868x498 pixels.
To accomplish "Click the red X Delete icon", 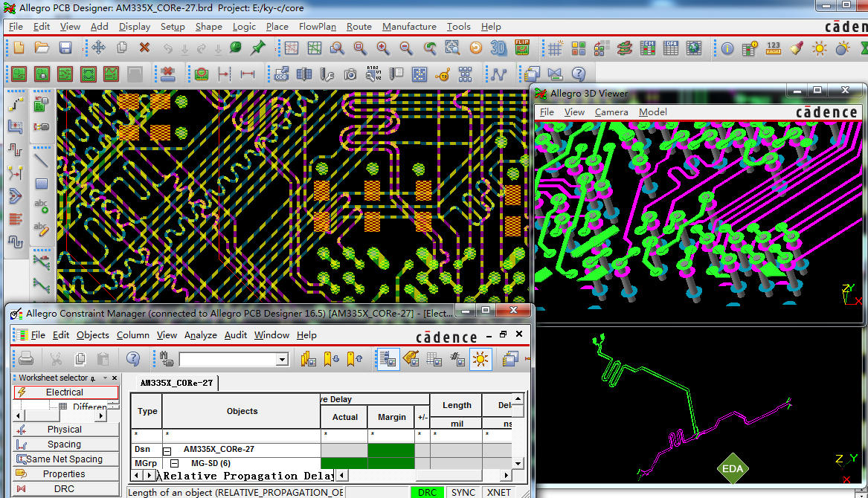I will point(144,48).
